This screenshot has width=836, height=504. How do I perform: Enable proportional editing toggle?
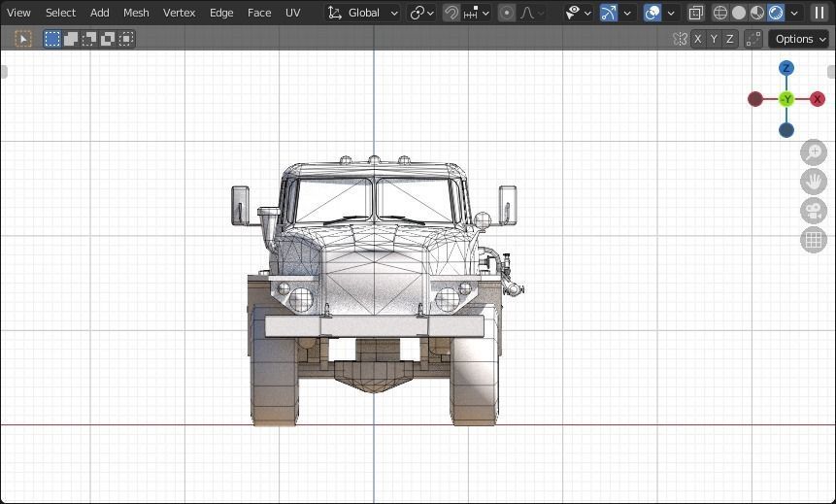point(507,13)
